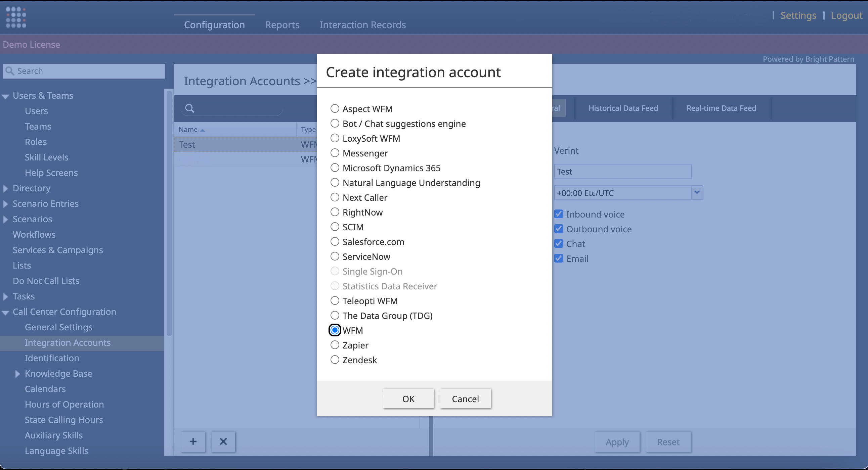
Task: Expand the Scenario Entries section
Action: tap(5, 204)
